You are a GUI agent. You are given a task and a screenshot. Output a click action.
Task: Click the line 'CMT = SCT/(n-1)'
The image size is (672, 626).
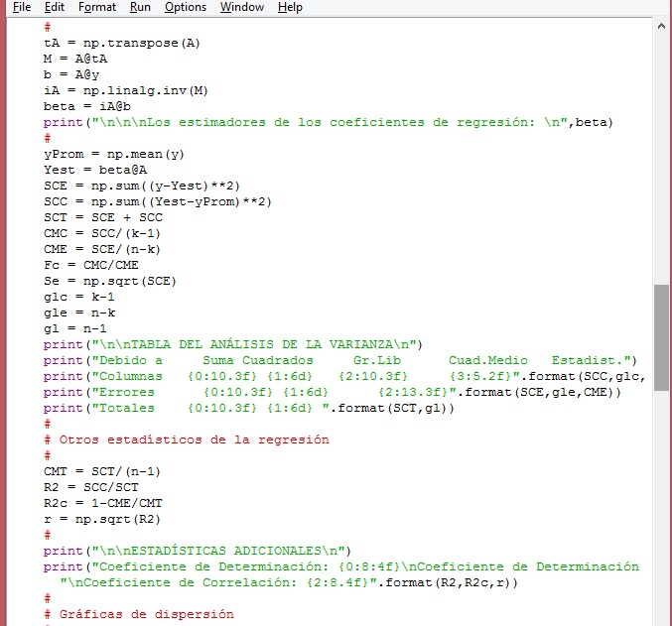102,472
